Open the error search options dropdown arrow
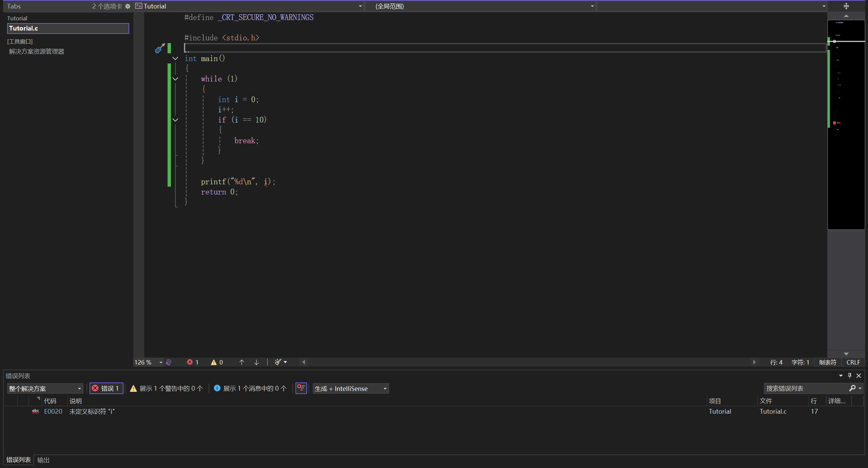This screenshot has width=868, height=468. click(x=860, y=388)
